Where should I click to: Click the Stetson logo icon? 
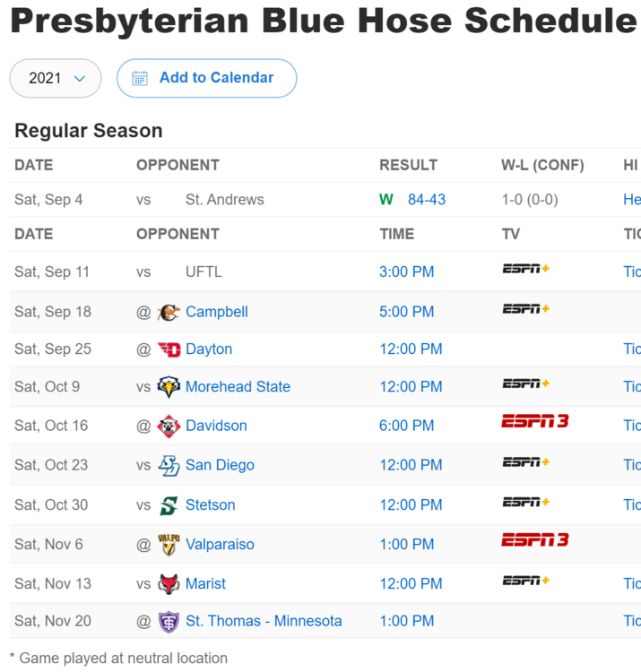pyautogui.click(x=169, y=504)
